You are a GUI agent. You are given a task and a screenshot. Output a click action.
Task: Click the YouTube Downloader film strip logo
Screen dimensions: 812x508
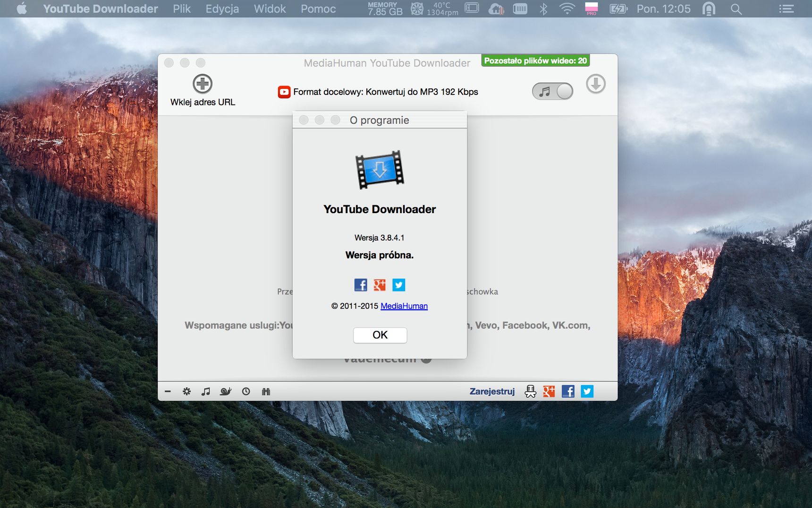coord(380,170)
